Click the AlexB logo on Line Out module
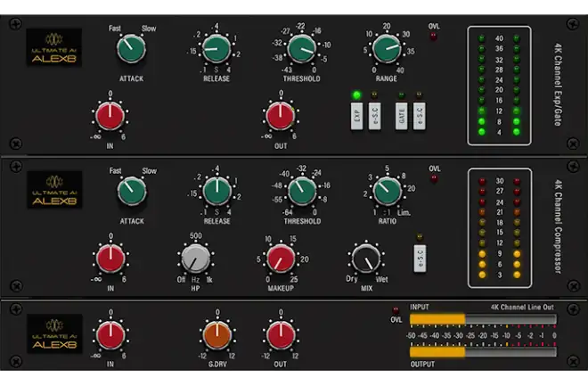588x386 pixels. [x=54, y=334]
